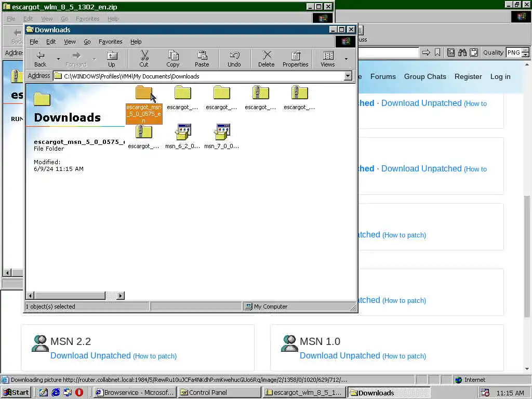
Task: Open the View menu in Downloads
Action: [x=70, y=42]
